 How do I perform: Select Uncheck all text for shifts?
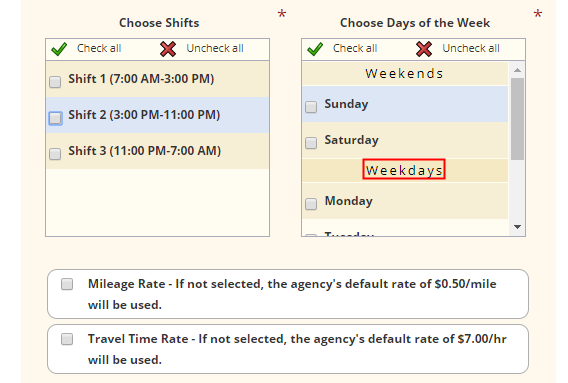[x=215, y=48]
